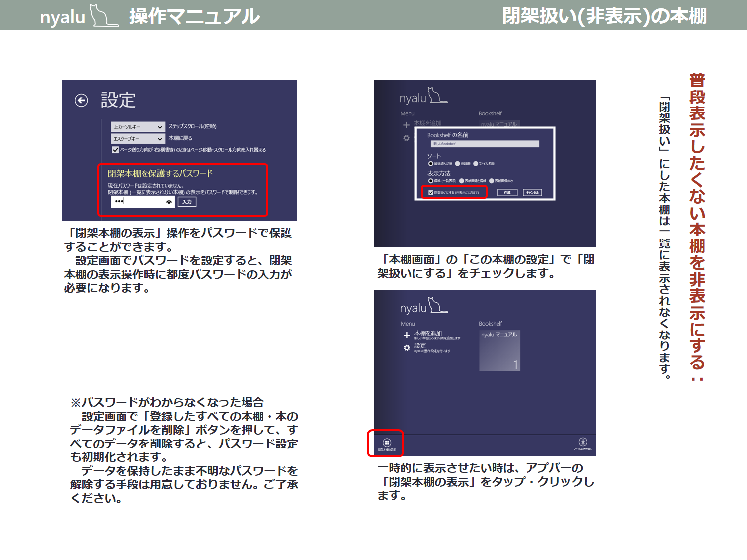
Task: Click the Bookshelf heading in lower screenshot
Action: 490,324
